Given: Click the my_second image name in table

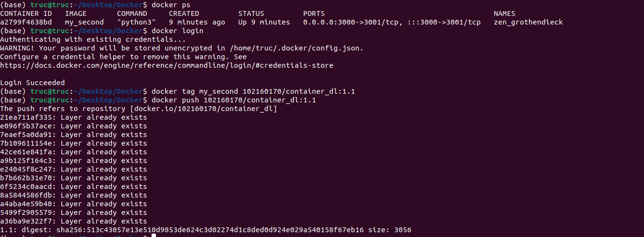Looking at the screenshot, I should tap(84, 22).
